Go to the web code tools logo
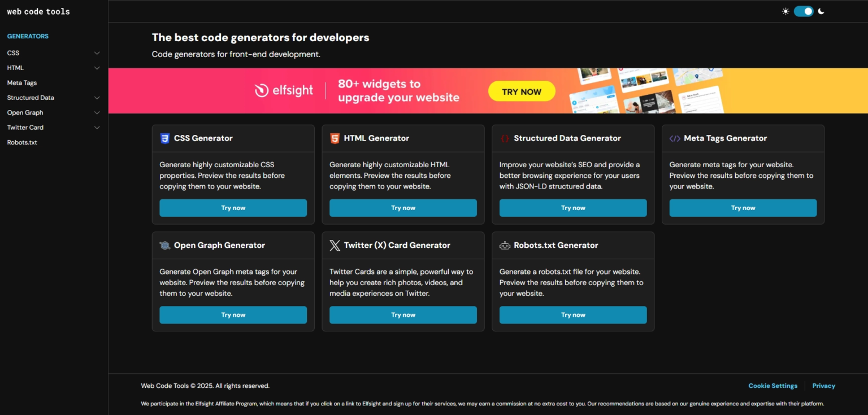This screenshot has height=415, width=868. pyautogui.click(x=38, y=11)
